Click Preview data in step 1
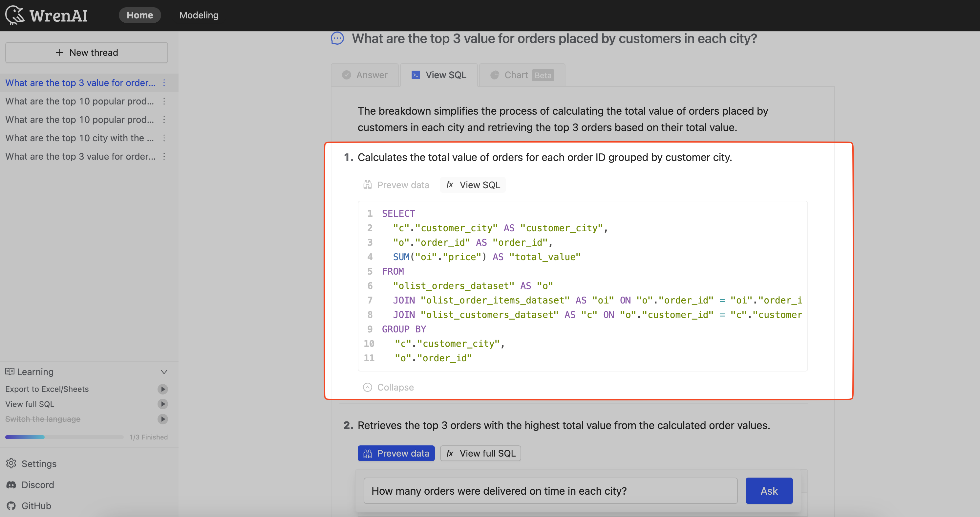This screenshot has width=980, height=517. tap(396, 185)
